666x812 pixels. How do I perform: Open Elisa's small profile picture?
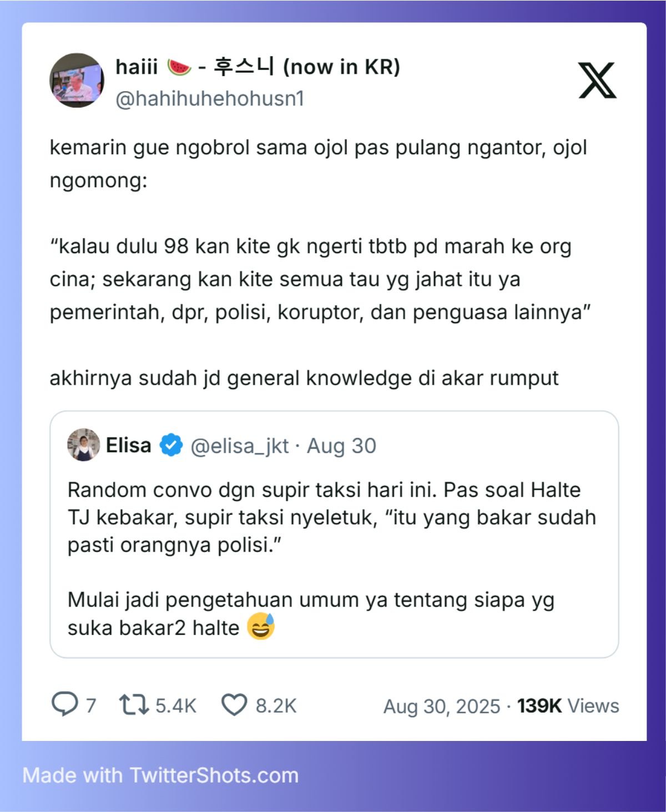click(83, 445)
